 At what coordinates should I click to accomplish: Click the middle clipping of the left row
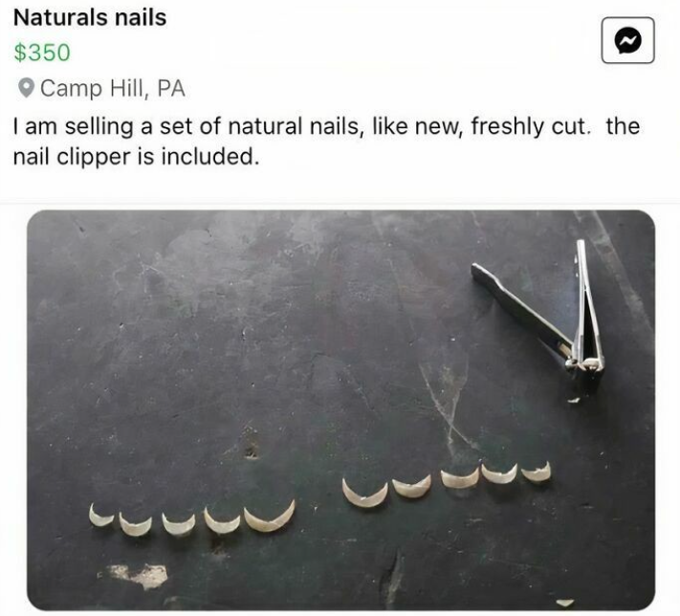click(179, 523)
